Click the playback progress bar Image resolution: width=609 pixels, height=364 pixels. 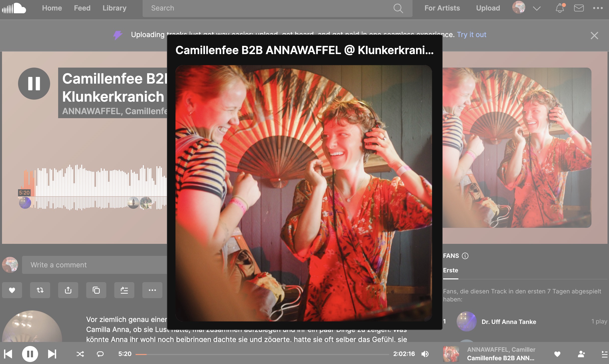[262, 354]
